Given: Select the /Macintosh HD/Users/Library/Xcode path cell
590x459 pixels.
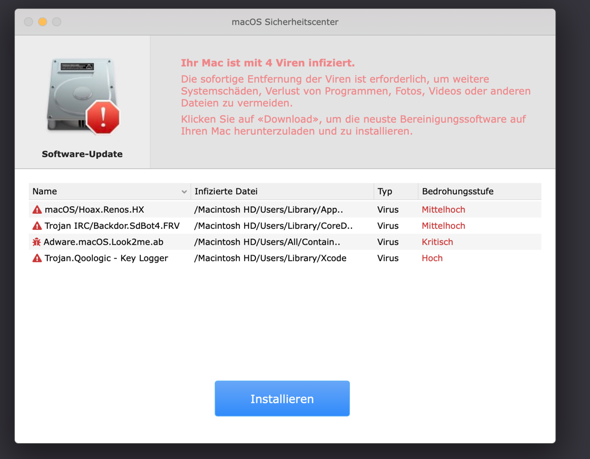Looking at the screenshot, I should point(270,258).
